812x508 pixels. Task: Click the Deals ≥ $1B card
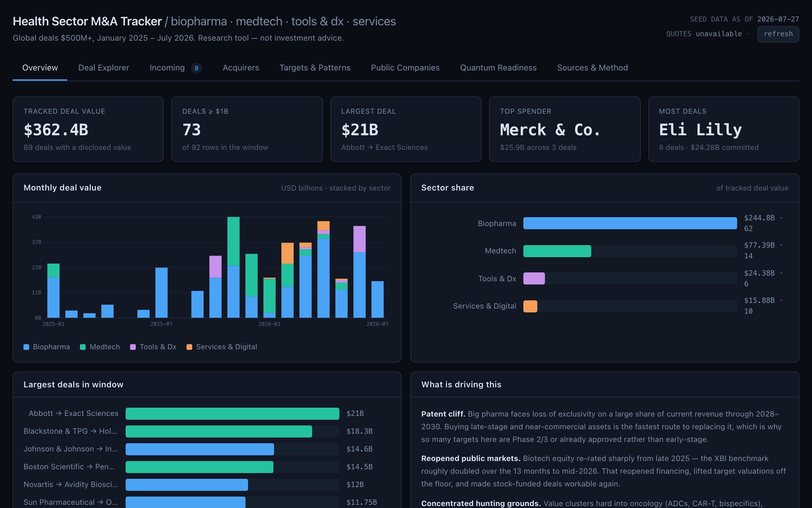[x=247, y=129]
